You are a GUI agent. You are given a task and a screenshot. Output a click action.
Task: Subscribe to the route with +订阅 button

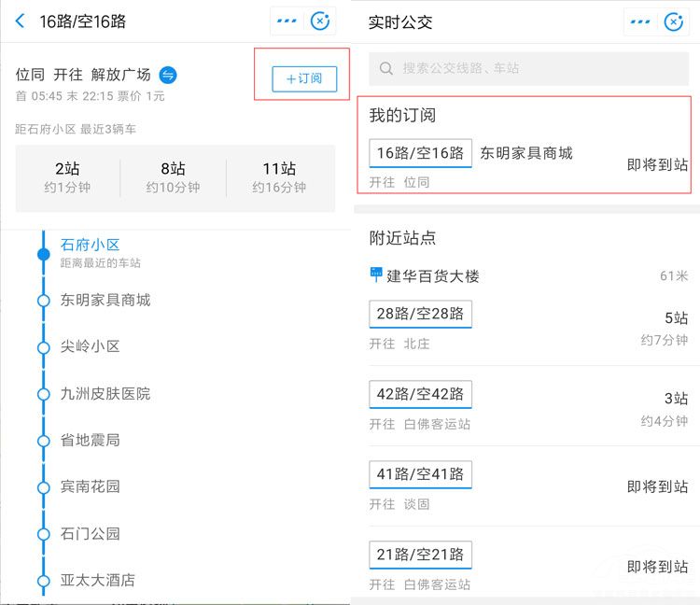click(x=304, y=78)
